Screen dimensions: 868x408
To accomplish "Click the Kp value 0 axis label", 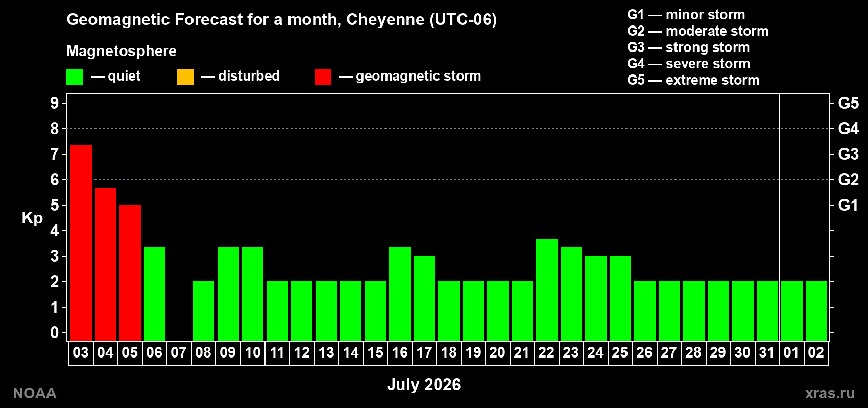I will pos(55,333).
